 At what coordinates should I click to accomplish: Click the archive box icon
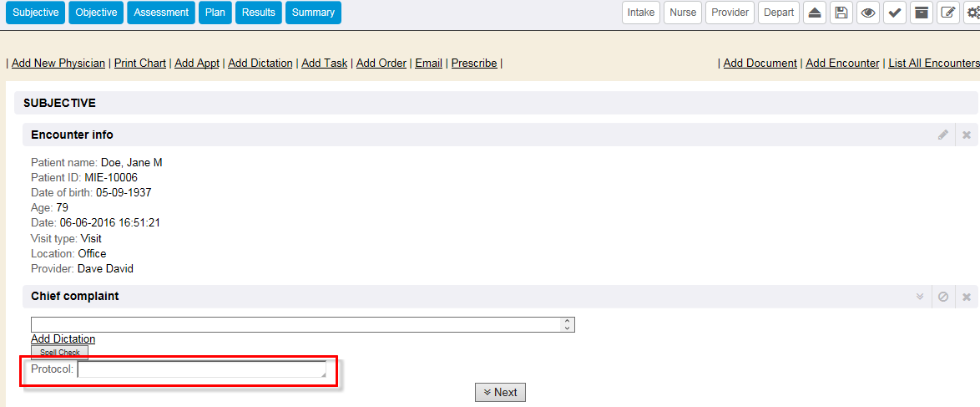[921, 13]
